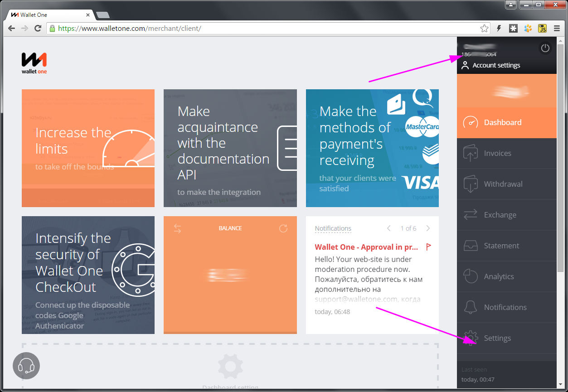This screenshot has height=392, width=568.
Task: Open a new browser tab
Action: pos(102,15)
